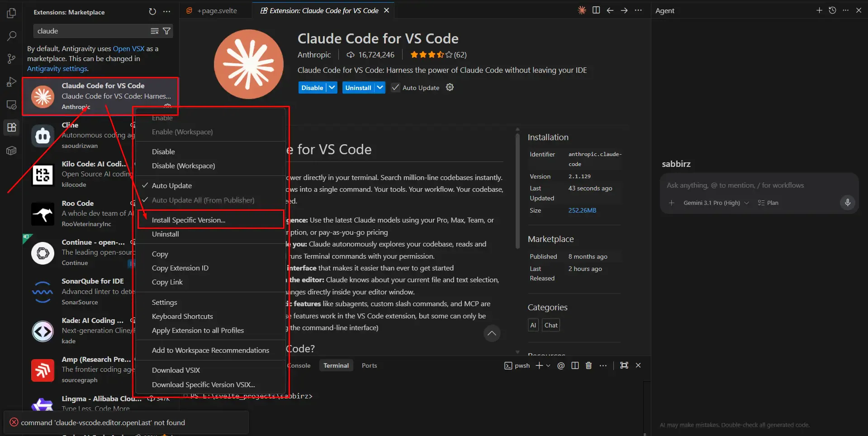Click the microphone button in Agent input
868x436 pixels.
pos(848,203)
